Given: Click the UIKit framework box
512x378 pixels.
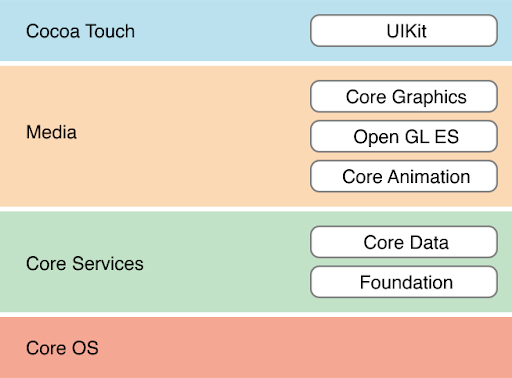Looking at the screenshot, I should tap(404, 31).
